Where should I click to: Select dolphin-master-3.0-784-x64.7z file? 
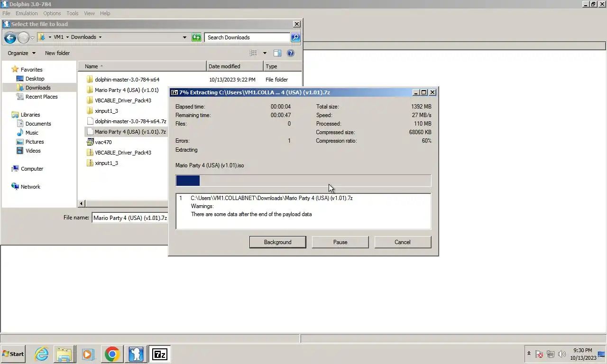pyautogui.click(x=127, y=121)
